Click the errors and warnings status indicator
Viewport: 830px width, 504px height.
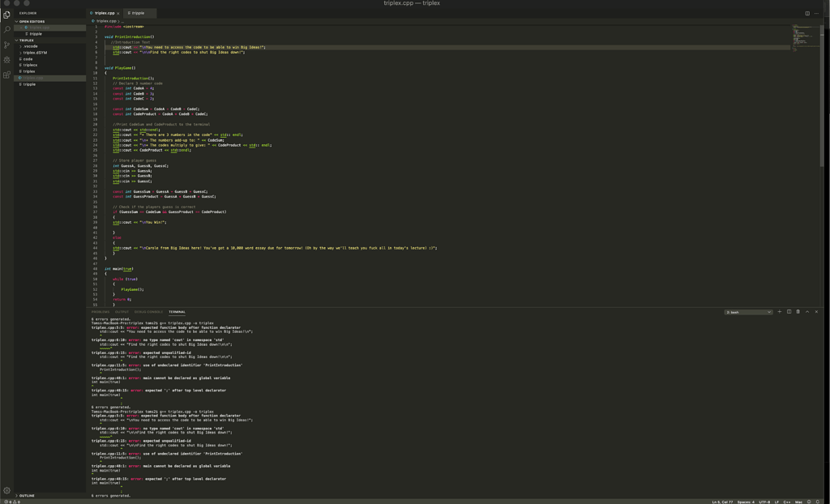[x=12, y=502]
